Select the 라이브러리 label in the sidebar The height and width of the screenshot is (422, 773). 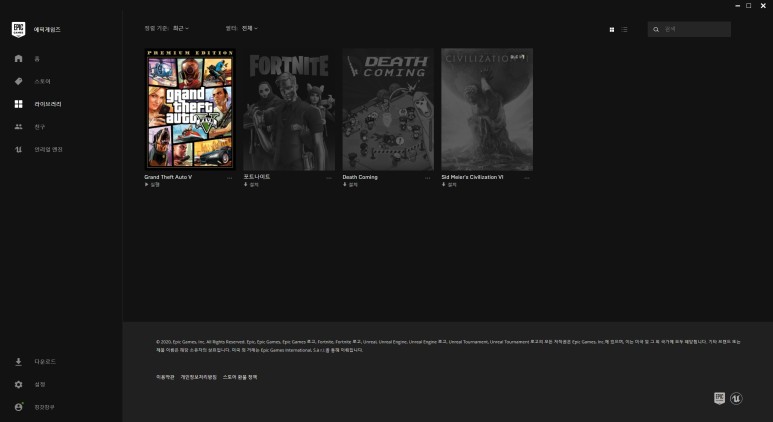point(48,104)
